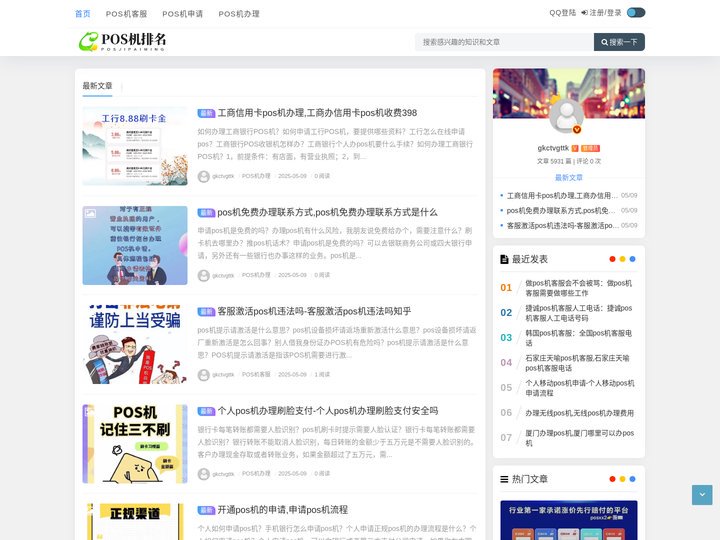Viewport: 720px width, 540px height.
Task: Click the blue floating chevron button
Action: click(x=702, y=495)
